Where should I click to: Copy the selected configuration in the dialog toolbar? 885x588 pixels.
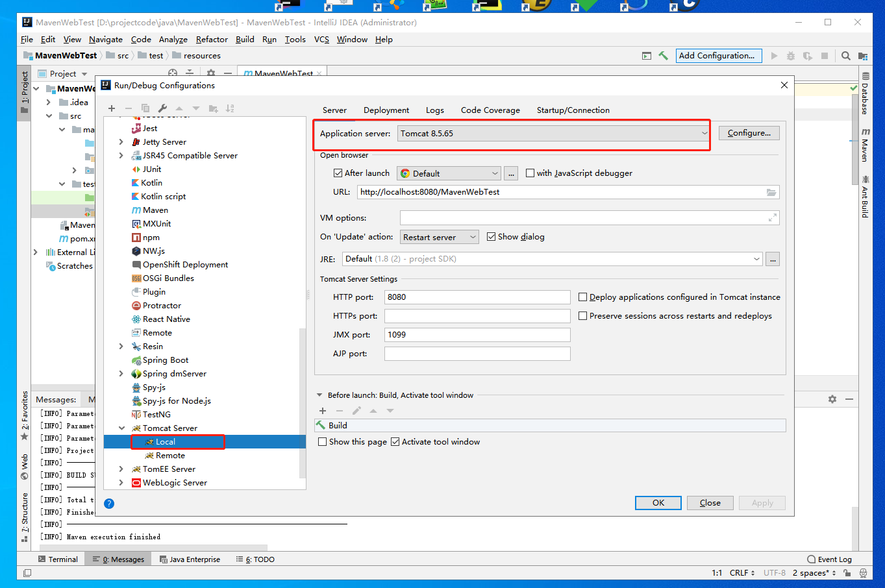[145, 108]
